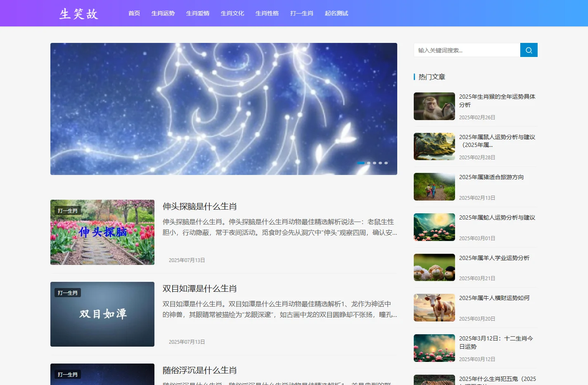The image size is (588, 385).
Task: Go to 生肖爱情 section
Action: pos(198,13)
